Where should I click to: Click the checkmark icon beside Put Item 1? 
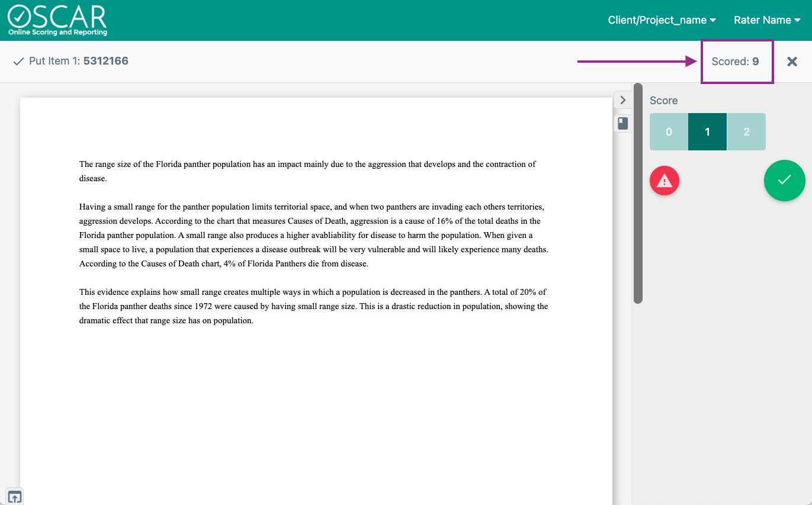tap(18, 61)
